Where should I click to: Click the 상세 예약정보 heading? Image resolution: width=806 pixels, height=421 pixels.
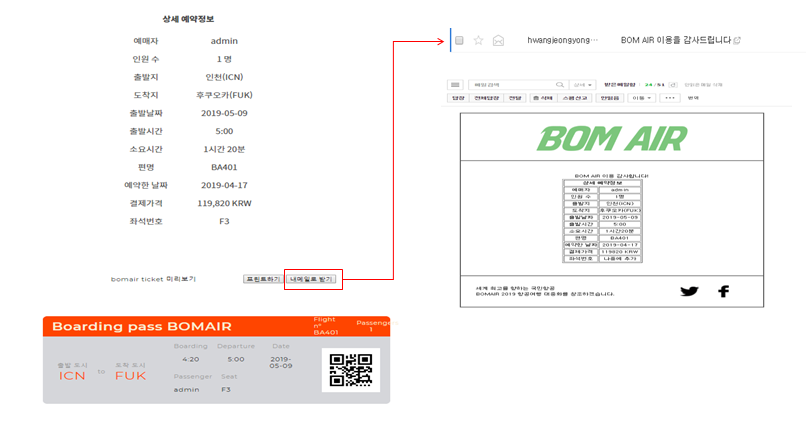(x=188, y=19)
